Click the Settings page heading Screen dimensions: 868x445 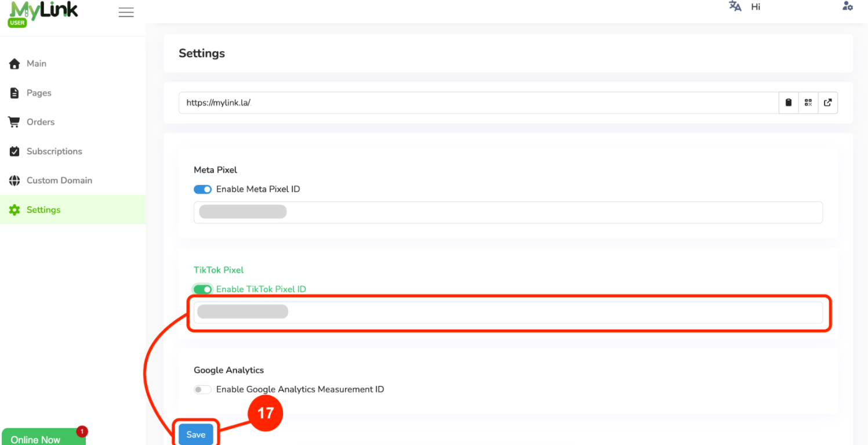202,53
